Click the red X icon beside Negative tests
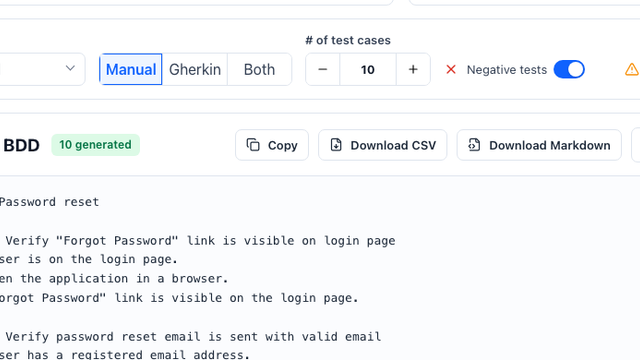 click(451, 69)
